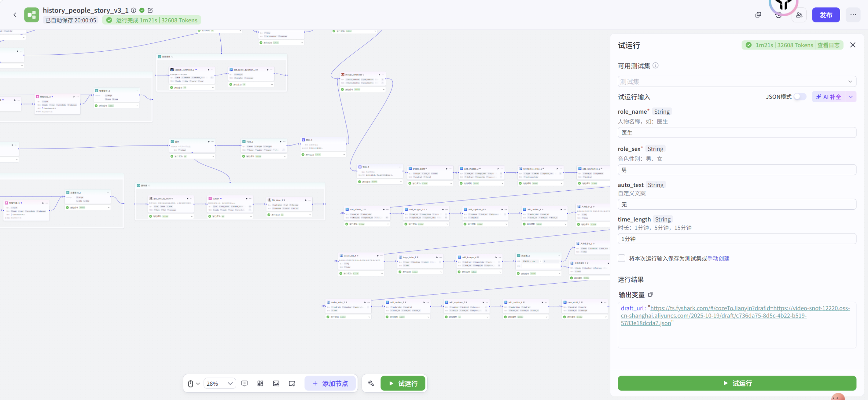The height and width of the screenshot is (400, 868).
Task: Click the duplicate window icon in header
Action: [758, 15]
